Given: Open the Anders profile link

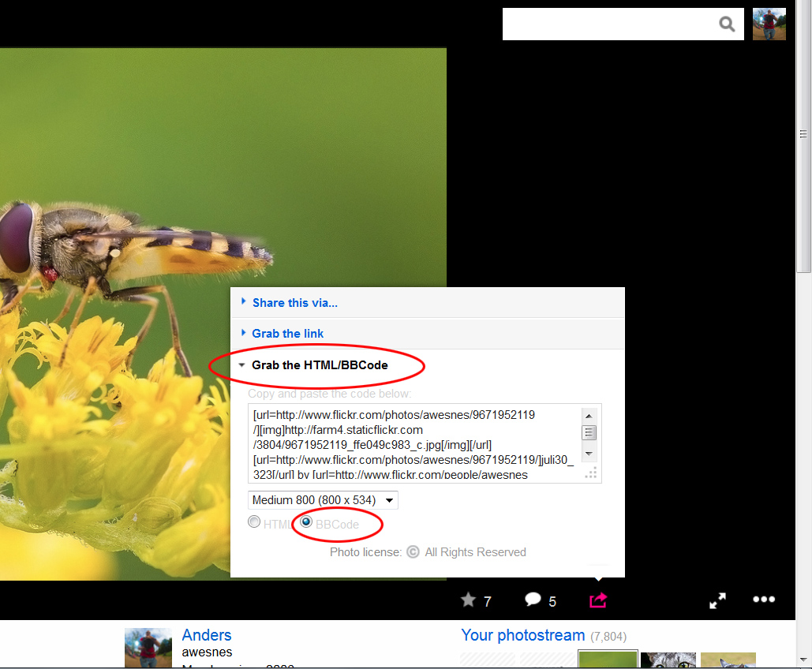Looking at the screenshot, I should click(207, 635).
